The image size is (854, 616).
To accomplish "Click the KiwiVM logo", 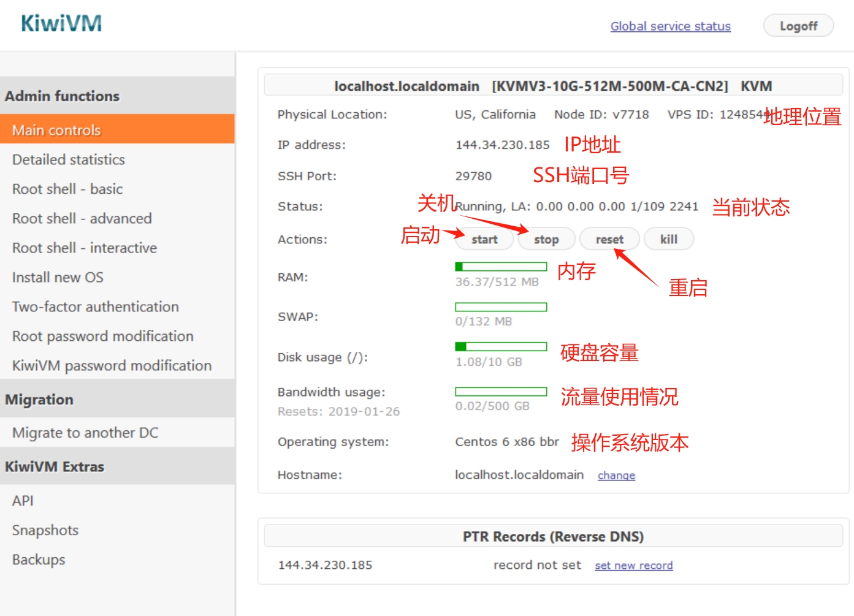I will tap(61, 24).
